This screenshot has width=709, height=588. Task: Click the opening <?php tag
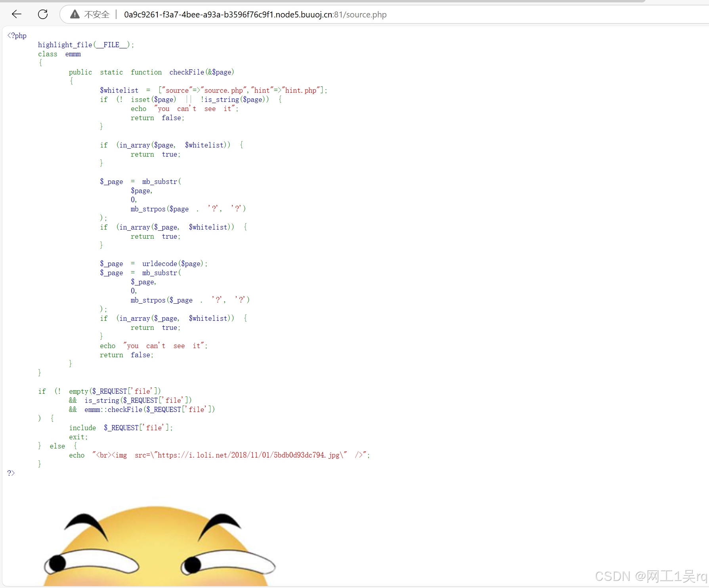[17, 36]
